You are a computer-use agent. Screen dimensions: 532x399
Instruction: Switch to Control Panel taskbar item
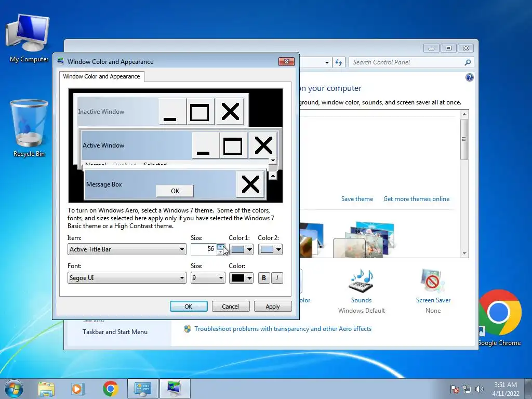[142, 389]
